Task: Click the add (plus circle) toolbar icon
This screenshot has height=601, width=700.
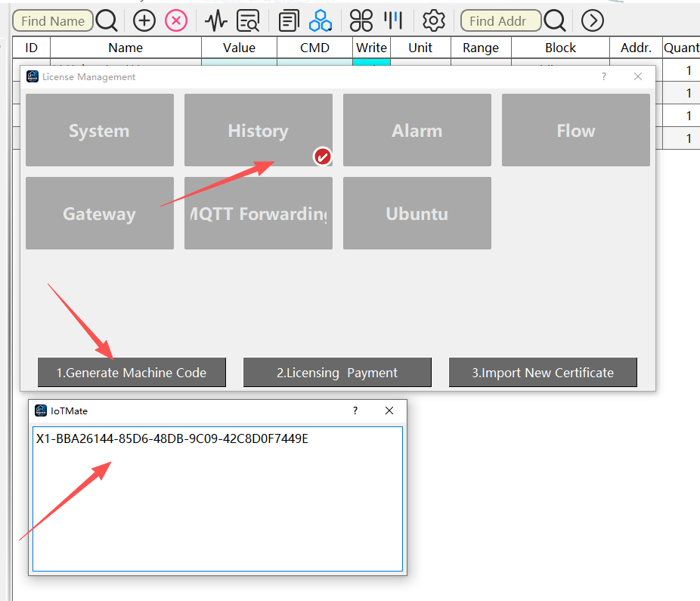Action: pos(144,20)
